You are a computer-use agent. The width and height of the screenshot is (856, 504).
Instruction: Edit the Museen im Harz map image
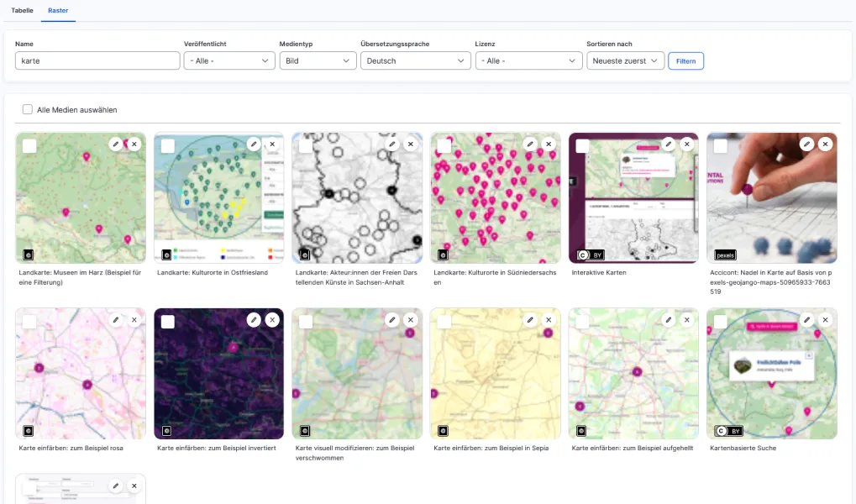[x=116, y=144]
